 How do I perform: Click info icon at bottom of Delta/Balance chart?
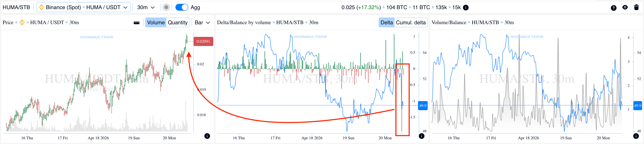pos(421,136)
